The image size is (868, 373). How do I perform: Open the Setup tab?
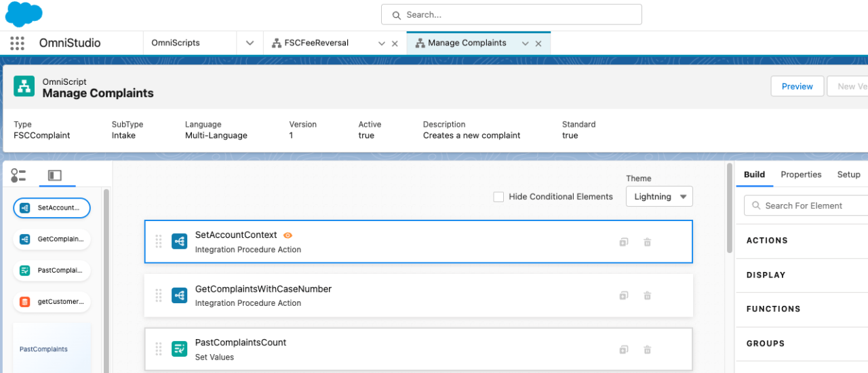tap(848, 174)
